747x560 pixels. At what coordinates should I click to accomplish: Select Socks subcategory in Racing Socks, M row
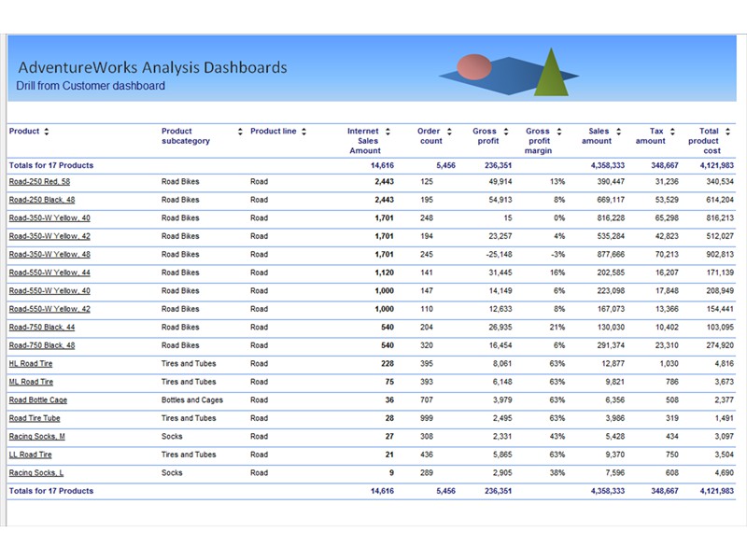pos(172,437)
